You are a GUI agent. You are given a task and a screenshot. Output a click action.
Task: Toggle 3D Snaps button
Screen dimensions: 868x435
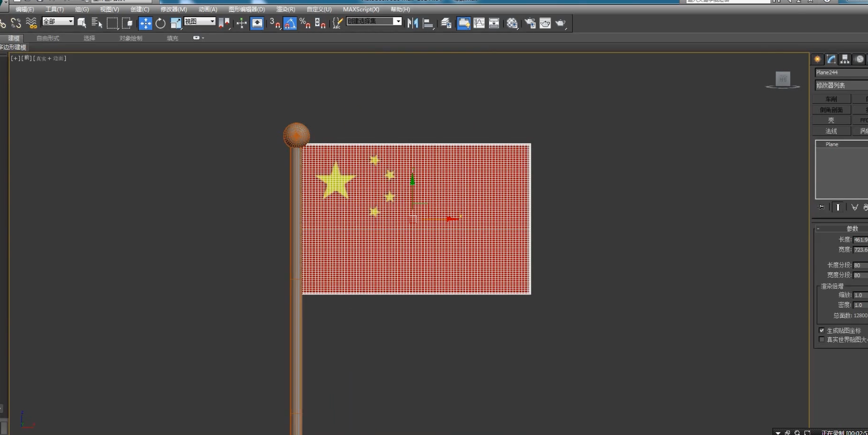tap(275, 23)
